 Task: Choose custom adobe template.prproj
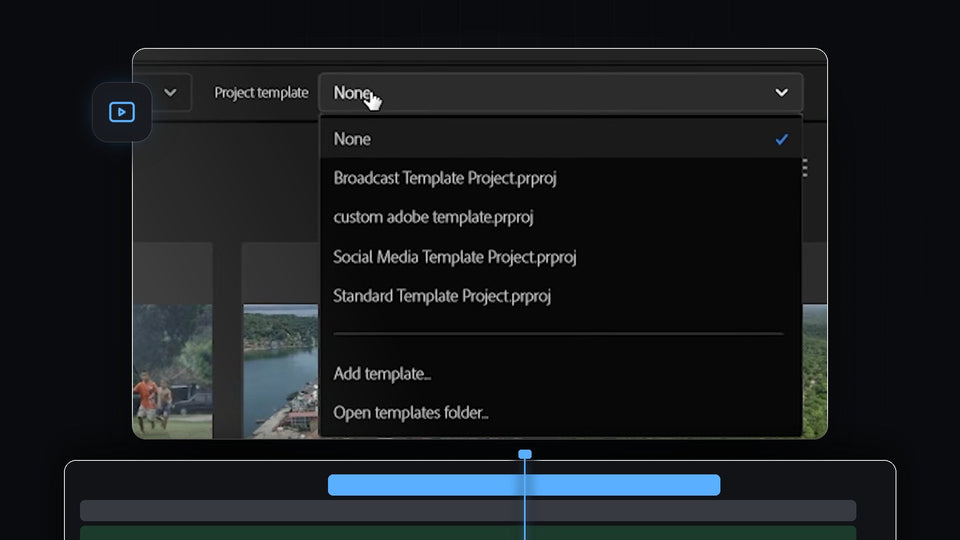pyautogui.click(x=560, y=217)
